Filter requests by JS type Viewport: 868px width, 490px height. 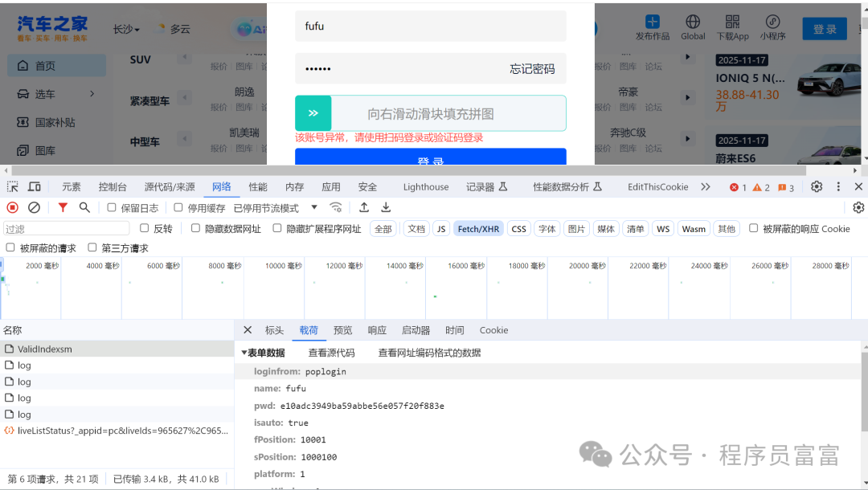point(441,229)
